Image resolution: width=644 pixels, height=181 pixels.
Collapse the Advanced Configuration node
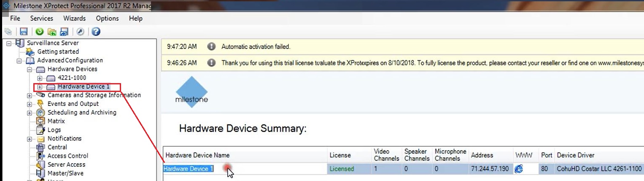(19, 61)
